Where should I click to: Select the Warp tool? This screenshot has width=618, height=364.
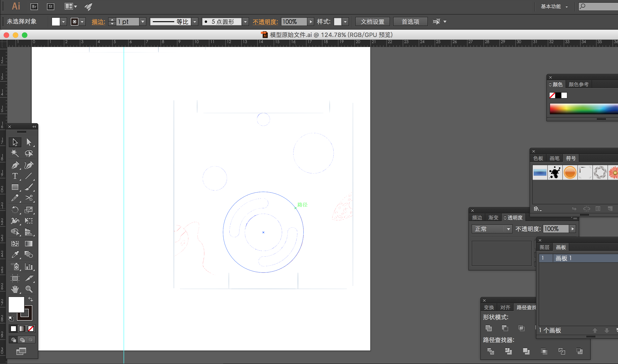point(15,221)
